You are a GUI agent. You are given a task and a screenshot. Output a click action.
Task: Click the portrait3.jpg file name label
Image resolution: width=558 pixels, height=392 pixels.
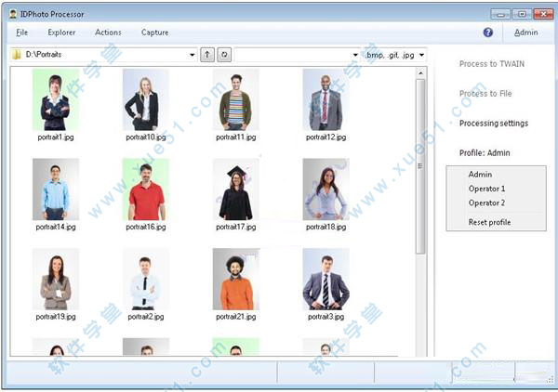point(326,317)
